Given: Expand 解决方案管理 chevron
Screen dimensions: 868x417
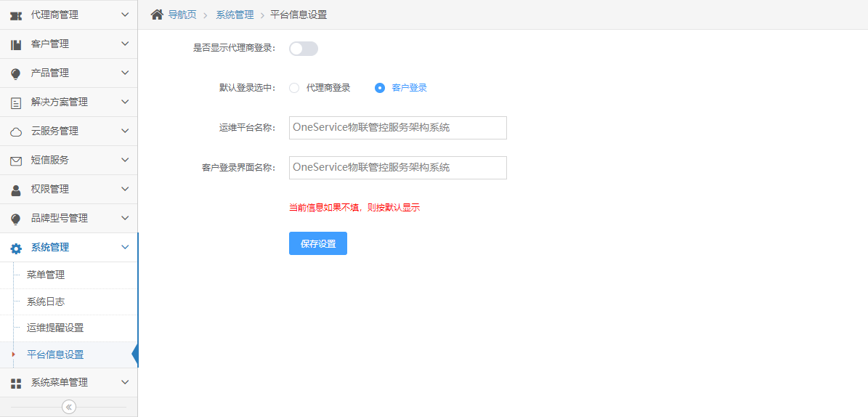Looking at the screenshot, I should coord(125,102).
